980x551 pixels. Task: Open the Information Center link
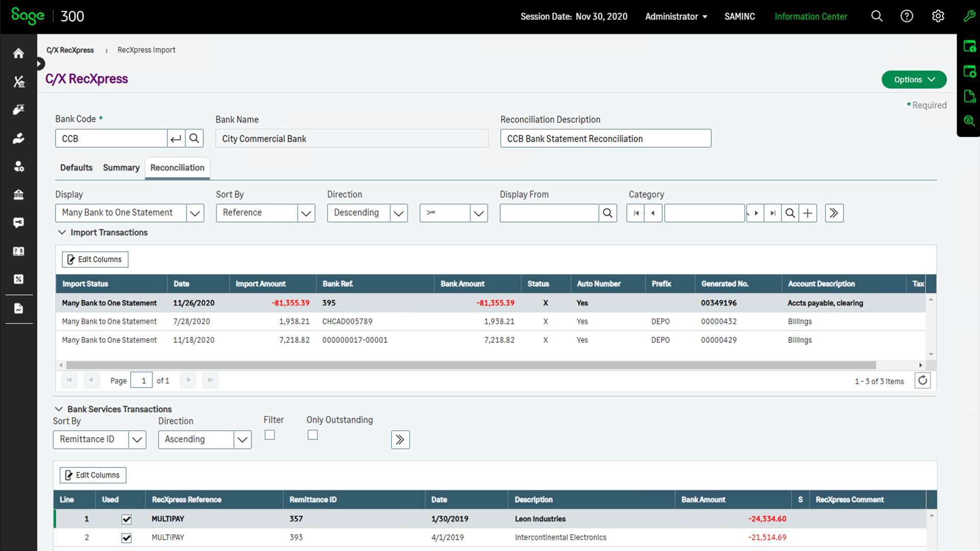[811, 16]
